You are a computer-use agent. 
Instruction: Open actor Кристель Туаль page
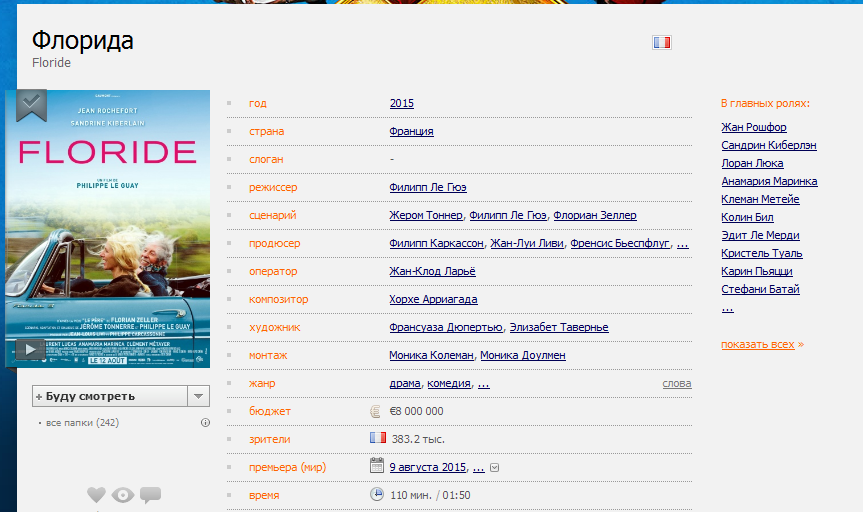coord(762,253)
